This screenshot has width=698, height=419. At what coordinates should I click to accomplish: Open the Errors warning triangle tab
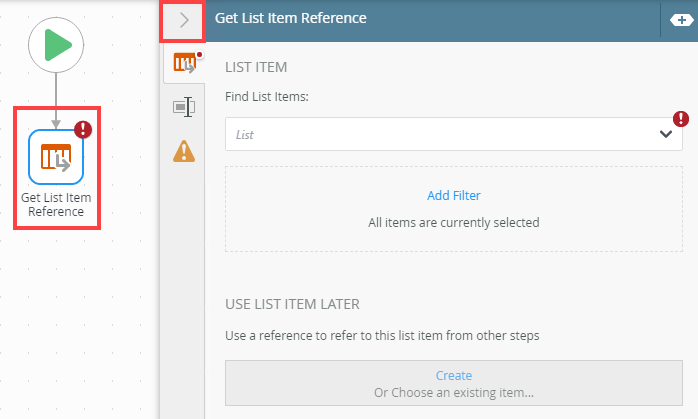[x=184, y=151]
